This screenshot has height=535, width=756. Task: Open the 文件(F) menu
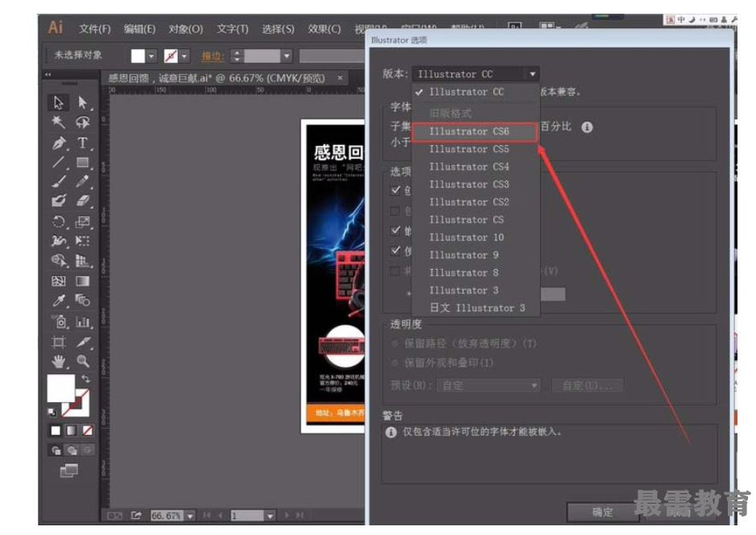coord(94,29)
